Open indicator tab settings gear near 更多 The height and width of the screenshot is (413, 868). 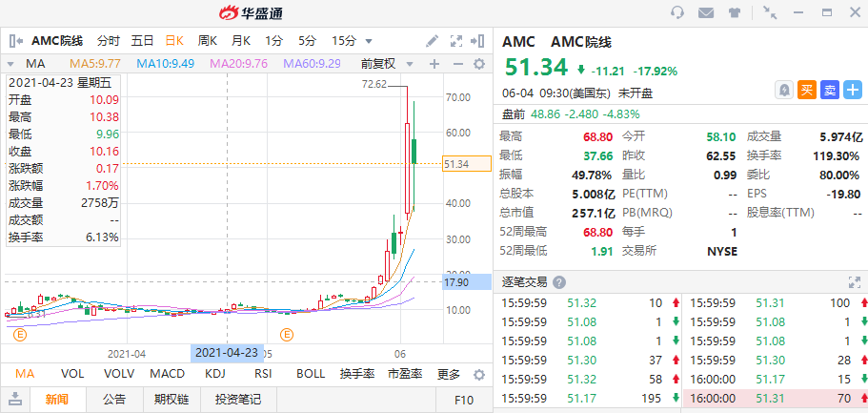click(480, 374)
